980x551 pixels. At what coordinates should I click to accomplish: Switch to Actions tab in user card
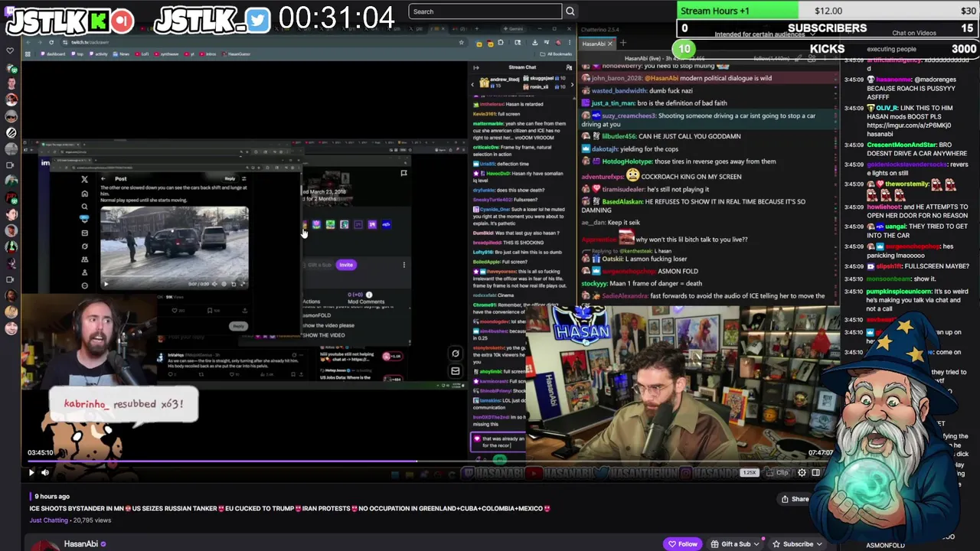click(x=311, y=302)
